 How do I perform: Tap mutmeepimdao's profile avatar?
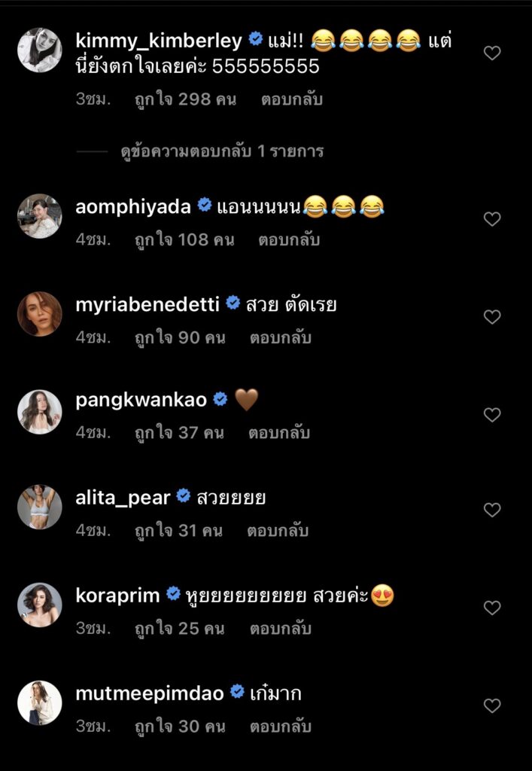coord(39,703)
